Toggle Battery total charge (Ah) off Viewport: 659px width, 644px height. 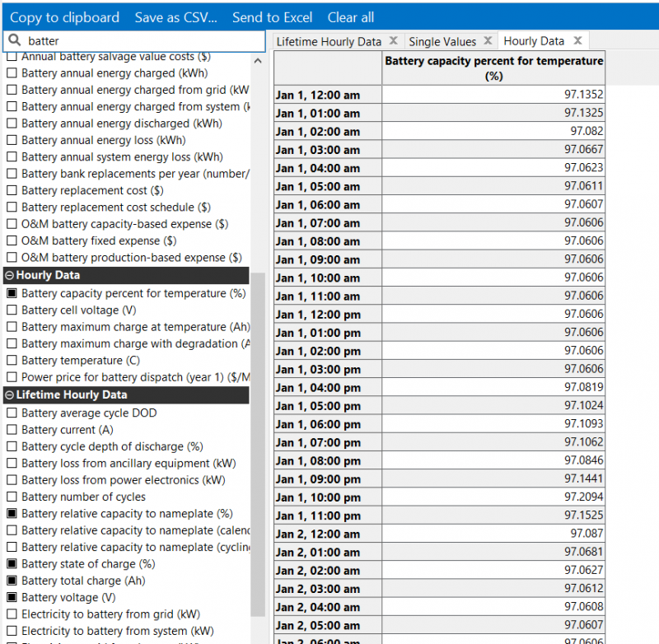(12, 581)
